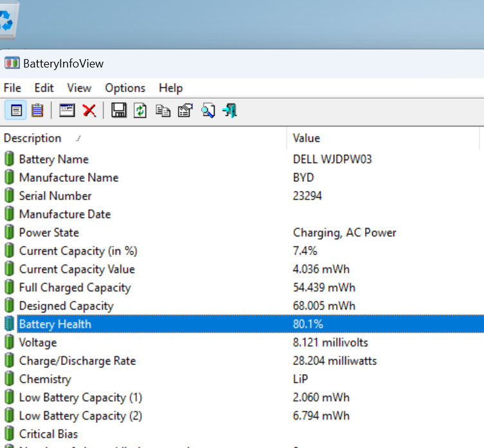Select the Current Capacity (in %) row label
Image resolution: width=484 pixels, height=448 pixels.
point(78,251)
